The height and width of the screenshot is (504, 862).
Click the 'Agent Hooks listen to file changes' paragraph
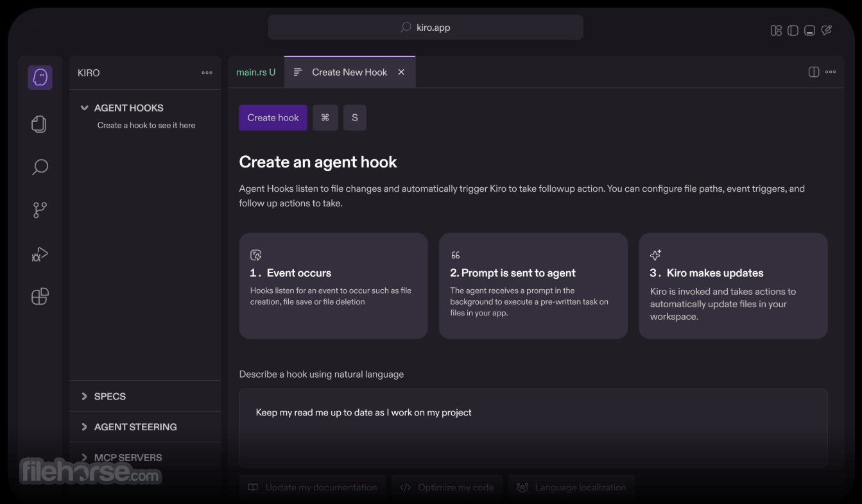[522, 196]
